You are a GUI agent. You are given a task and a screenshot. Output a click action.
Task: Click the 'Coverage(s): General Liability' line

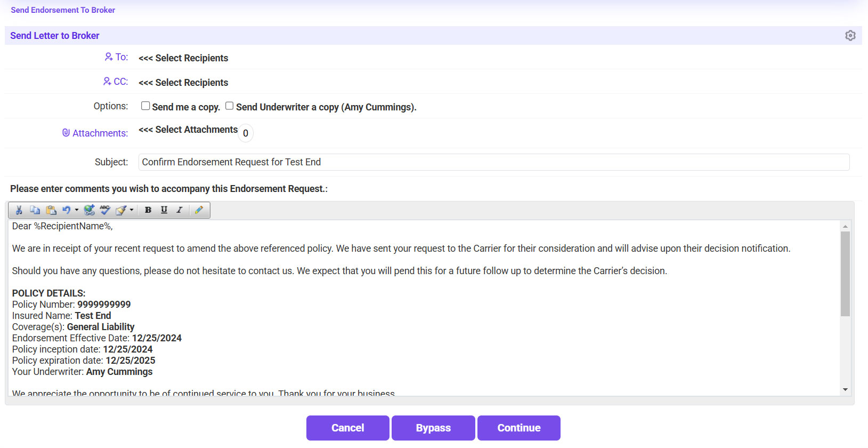pyautogui.click(x=73, y=327)
